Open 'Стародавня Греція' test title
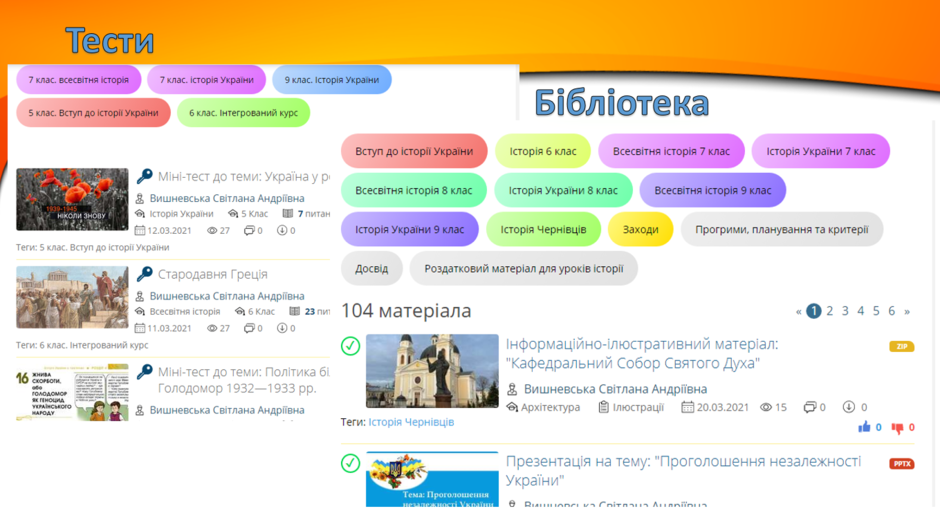 pyautogui.click(x=213, y=274)
